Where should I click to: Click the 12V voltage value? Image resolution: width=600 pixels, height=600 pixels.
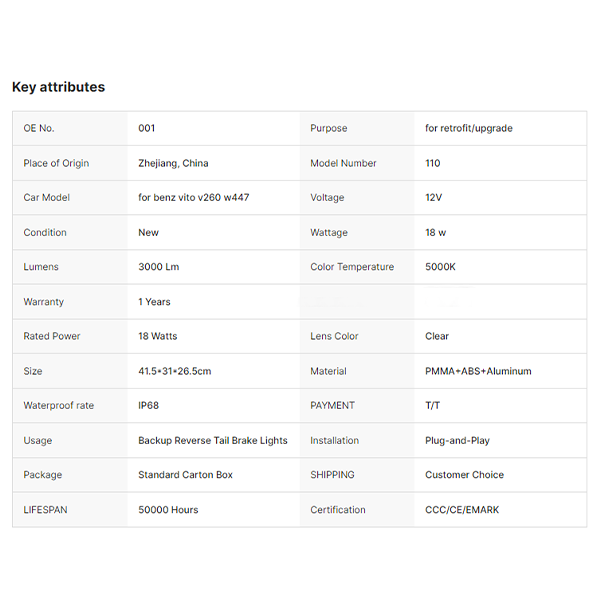click(433, 198)
